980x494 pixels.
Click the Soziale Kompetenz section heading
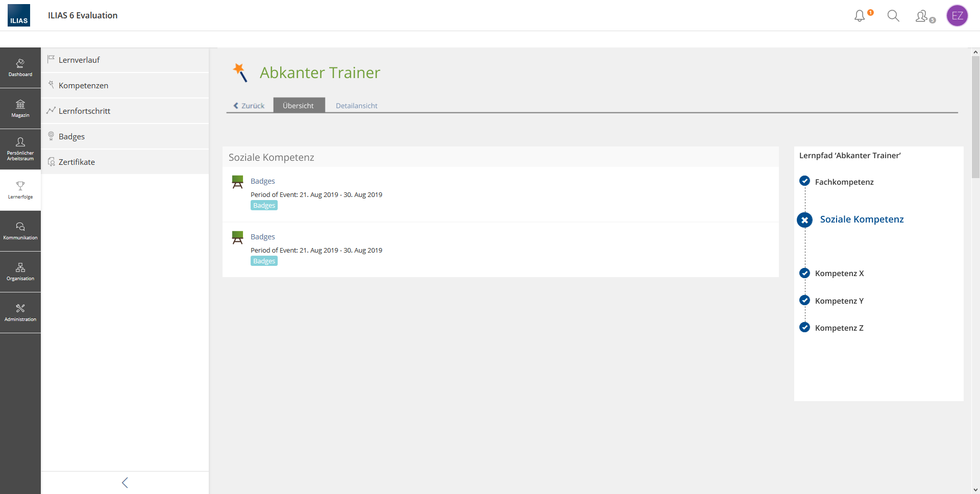click(272, 157)
